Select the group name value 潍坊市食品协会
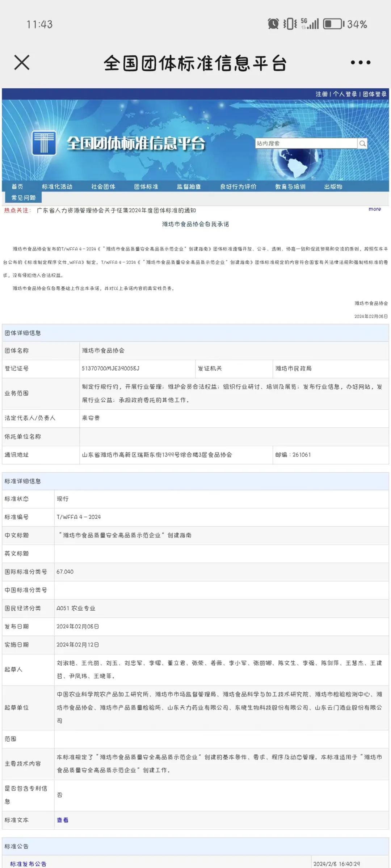 tap(103, 351)
